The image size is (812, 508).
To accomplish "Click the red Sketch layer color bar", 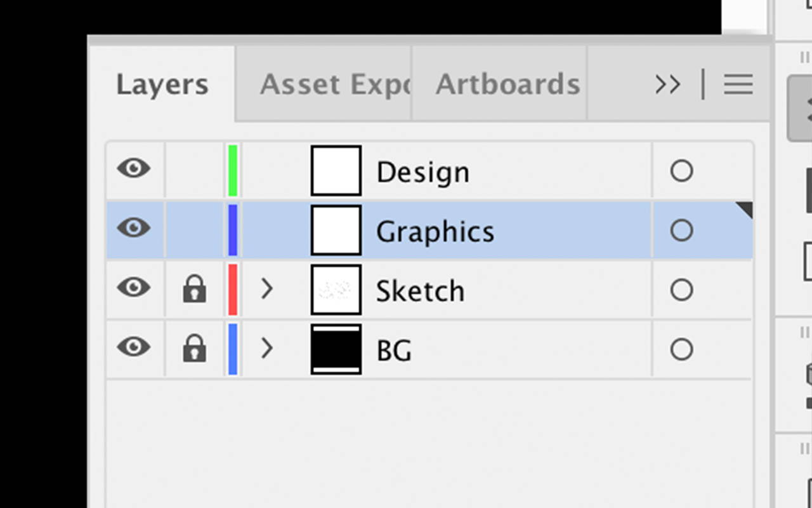I will [x=233, y=290].
